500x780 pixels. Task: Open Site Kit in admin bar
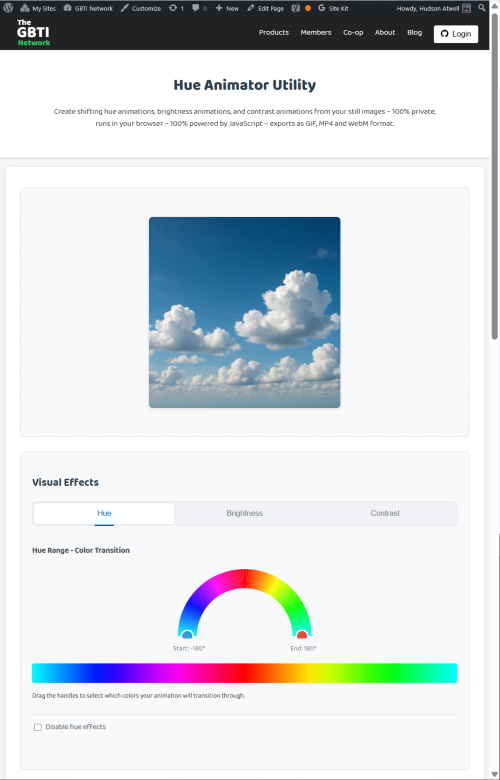click(333, 8)
